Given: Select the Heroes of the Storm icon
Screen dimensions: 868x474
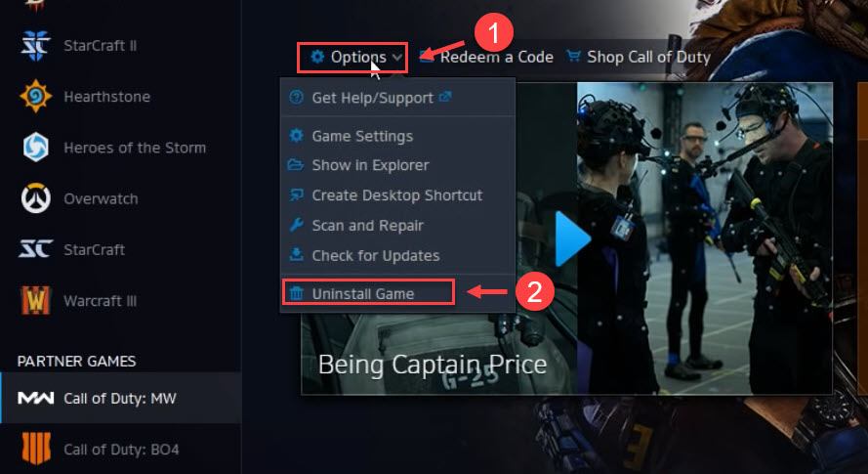Looking at the screenshot, I should 35,148.
